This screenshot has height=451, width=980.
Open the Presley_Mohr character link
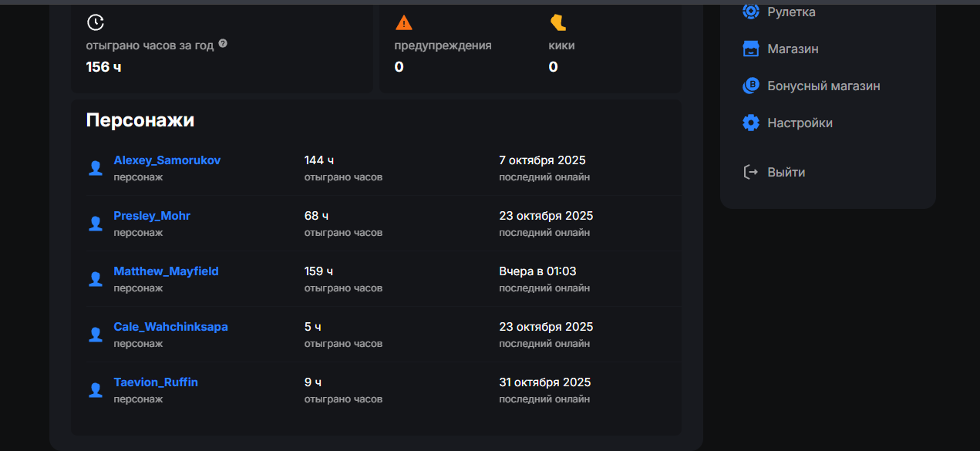tap(152, 216)
